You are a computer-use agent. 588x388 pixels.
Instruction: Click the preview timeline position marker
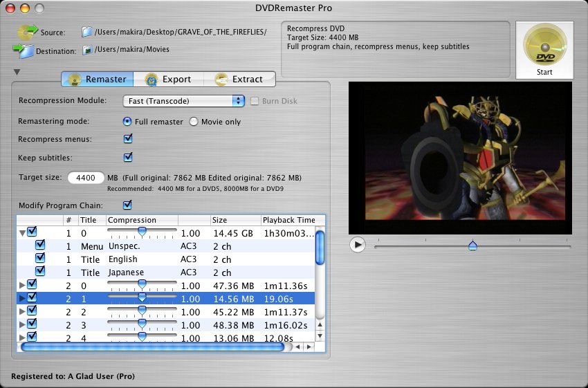[x=473, y=245]
